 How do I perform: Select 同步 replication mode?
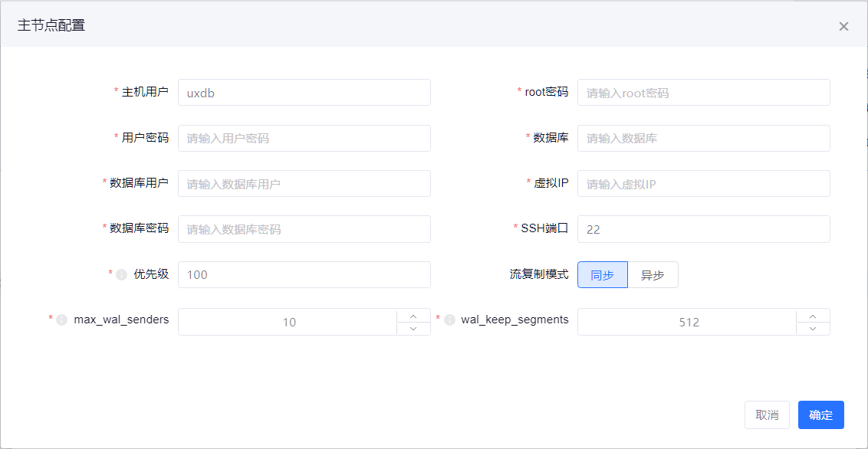[602, 275]
